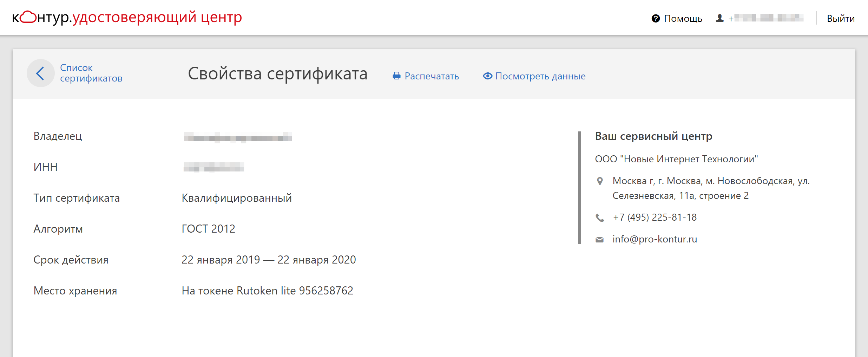Screen dimensions: 868x357
Task: Click the Распечатать print link
Action: [432, 76]
